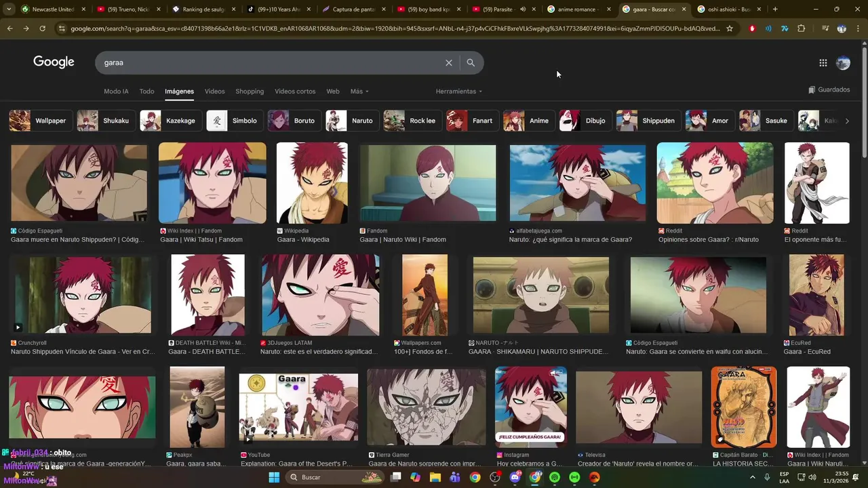Open a new browser tab

[x=775, y=9]
